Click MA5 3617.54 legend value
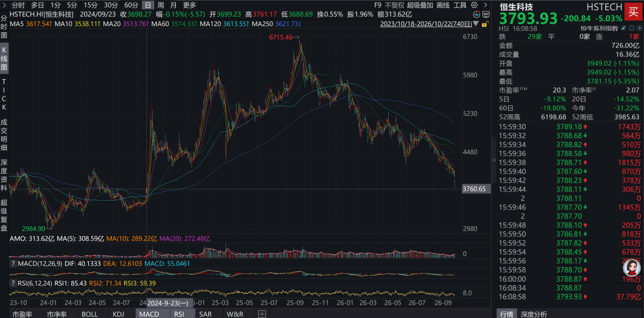 [31, 24]
